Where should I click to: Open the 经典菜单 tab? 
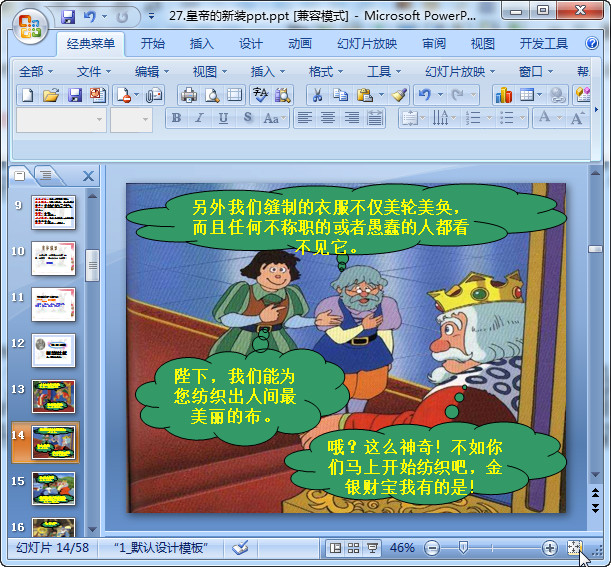(x=90, y=43)
